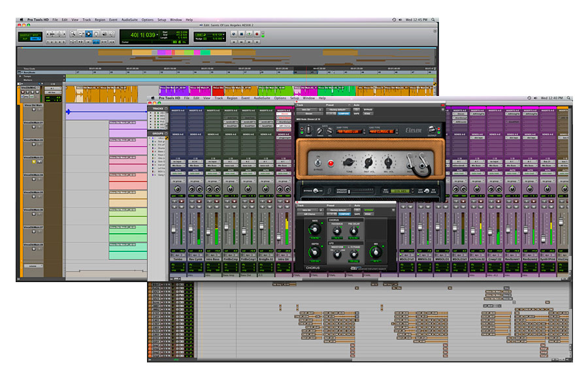This screenshot has width=588, height=382.
Task: Open the GROUPS list menu in Mix window
Action: click(x=166, y=133)
